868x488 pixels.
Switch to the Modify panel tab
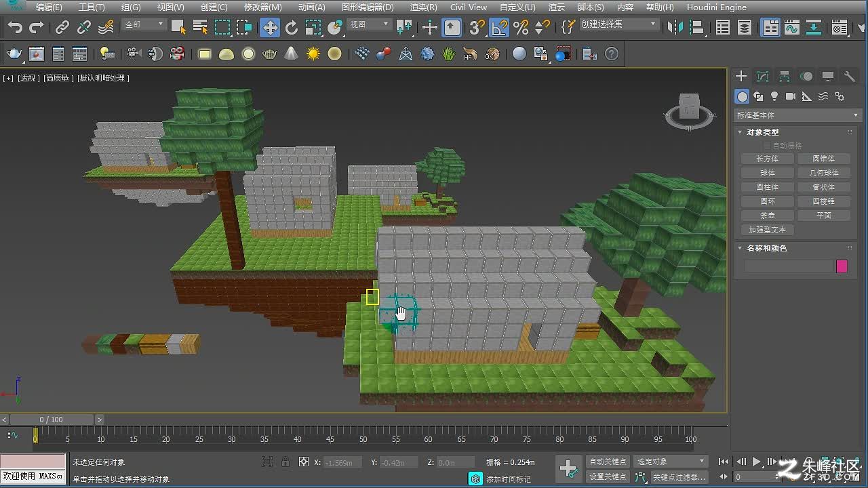tap(763, 76)
